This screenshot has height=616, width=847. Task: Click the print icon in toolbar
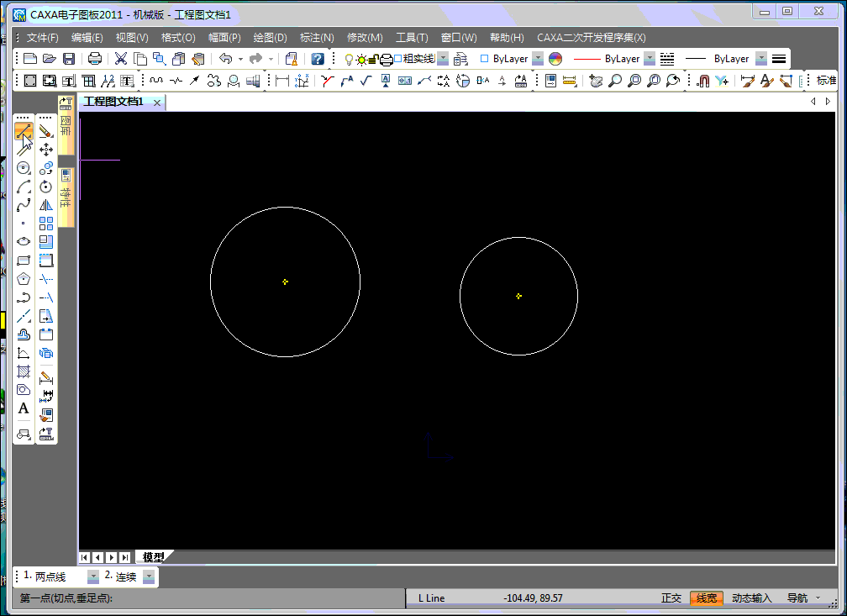[95, 59]
